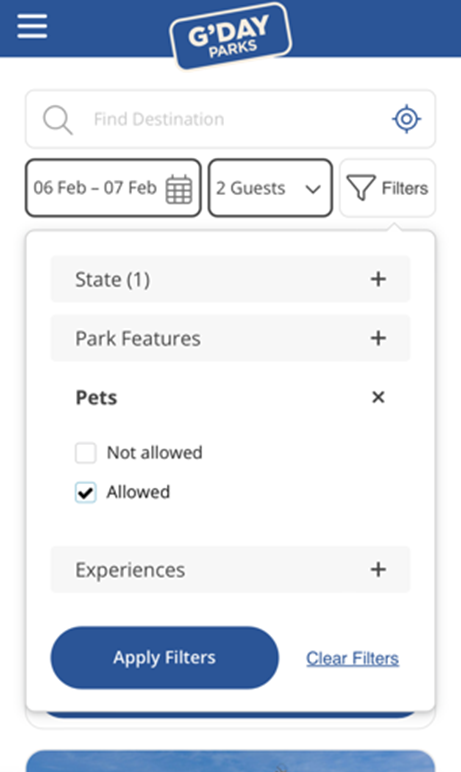The height and width of the screenshot is (772, 461).
Task: Collapse Pets section with X icon
Action: pos(378,397)
